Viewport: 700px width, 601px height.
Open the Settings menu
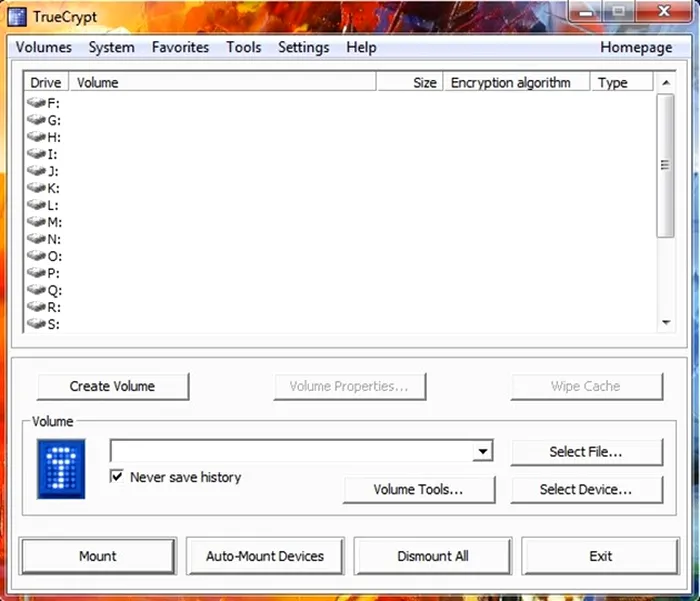(x=304, y=47)
